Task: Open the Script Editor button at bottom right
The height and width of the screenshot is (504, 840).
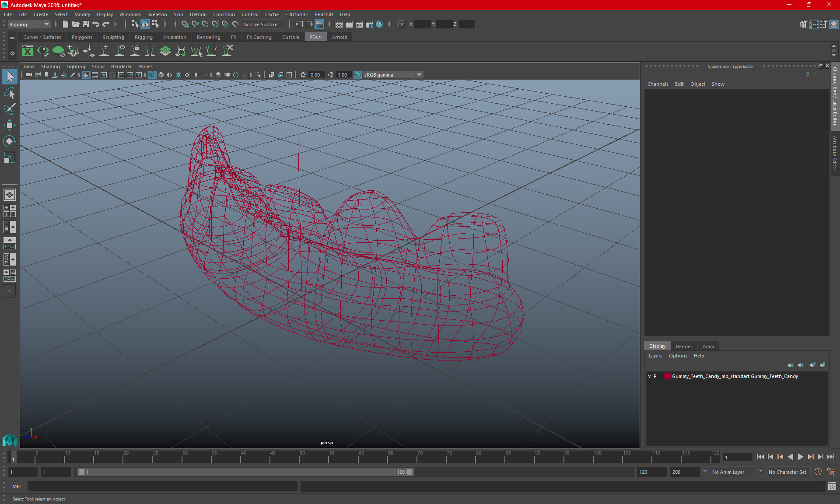Action: tap(832, 486)
